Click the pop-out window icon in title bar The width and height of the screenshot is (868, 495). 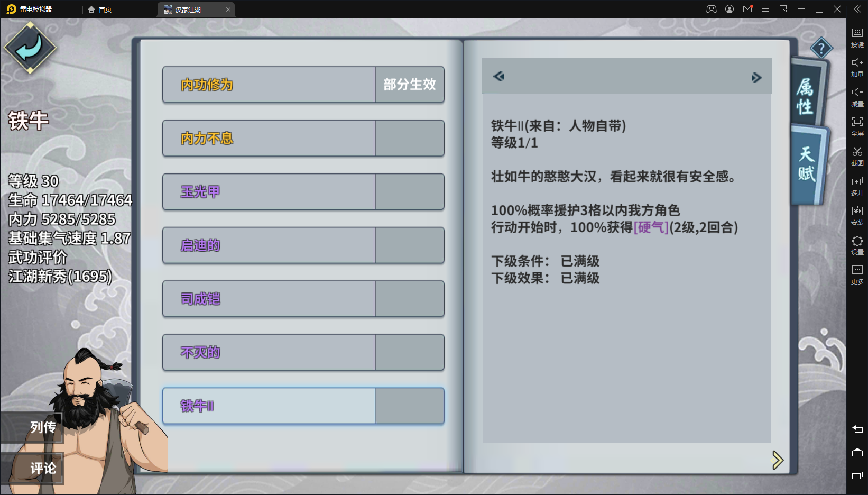pyautogui.click(x=783, y=9)
